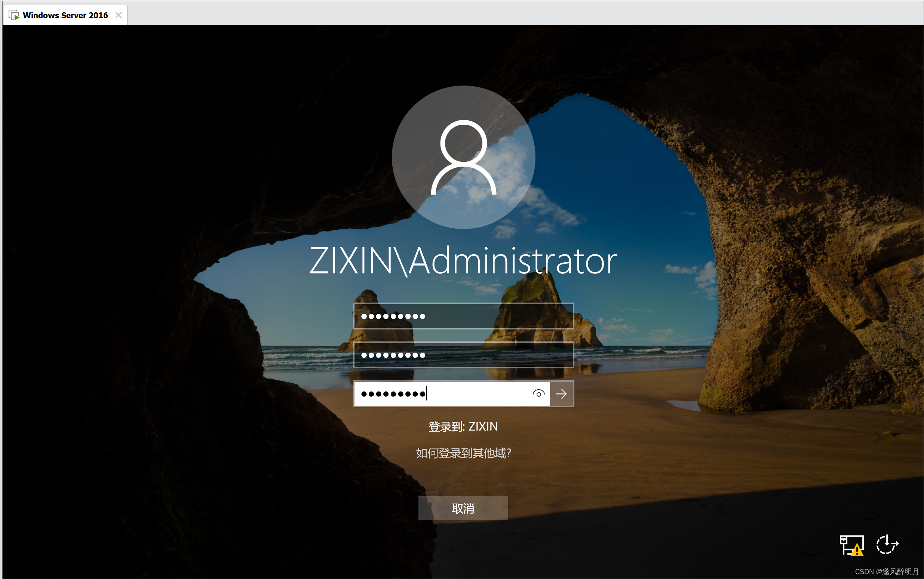Click '登录到: ZIXIN' domain label
Image resolution: width=924 pixels, height=579 pixels.
pyautogui.click(x=463, y=425)
